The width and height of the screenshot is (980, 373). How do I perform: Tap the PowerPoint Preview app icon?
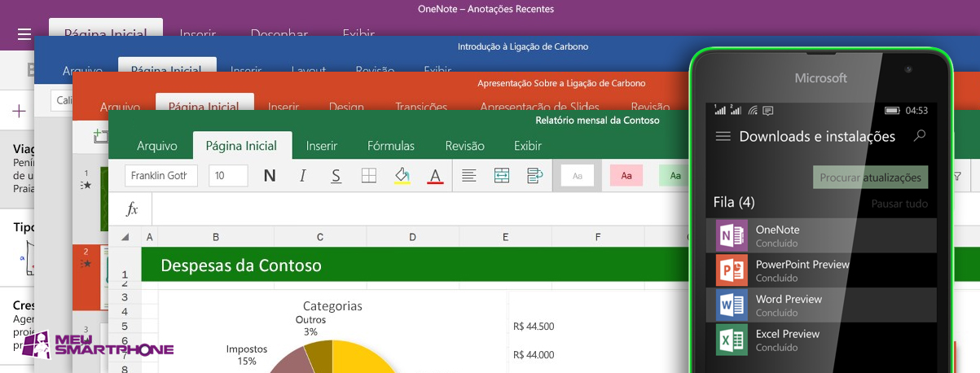(x=732, y=270)
